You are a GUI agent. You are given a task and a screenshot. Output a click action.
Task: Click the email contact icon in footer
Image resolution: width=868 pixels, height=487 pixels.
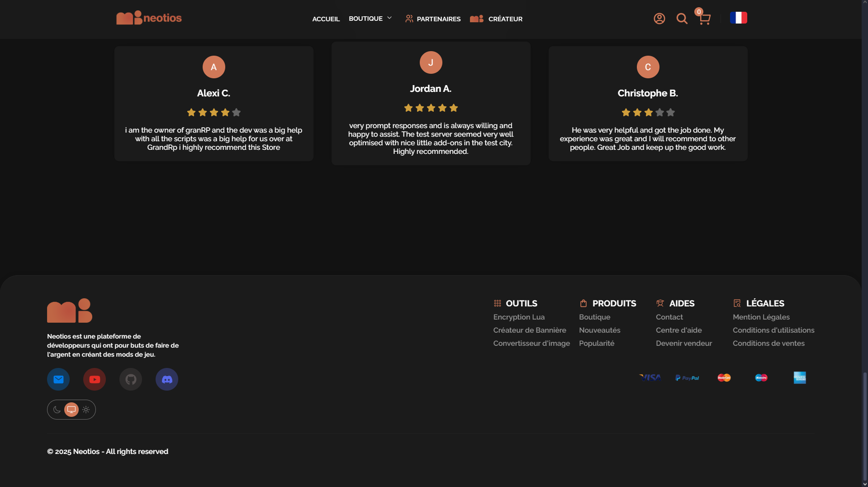pyautogui.click(x=58, y=379)
